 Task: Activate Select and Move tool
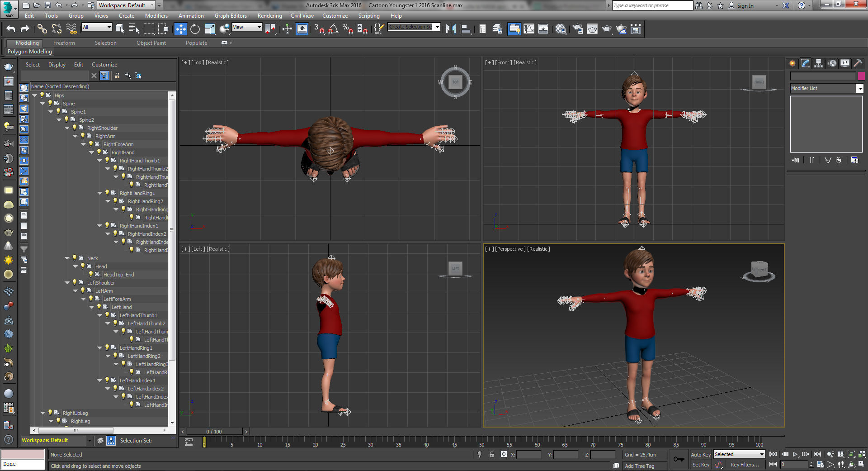(180, 29)
